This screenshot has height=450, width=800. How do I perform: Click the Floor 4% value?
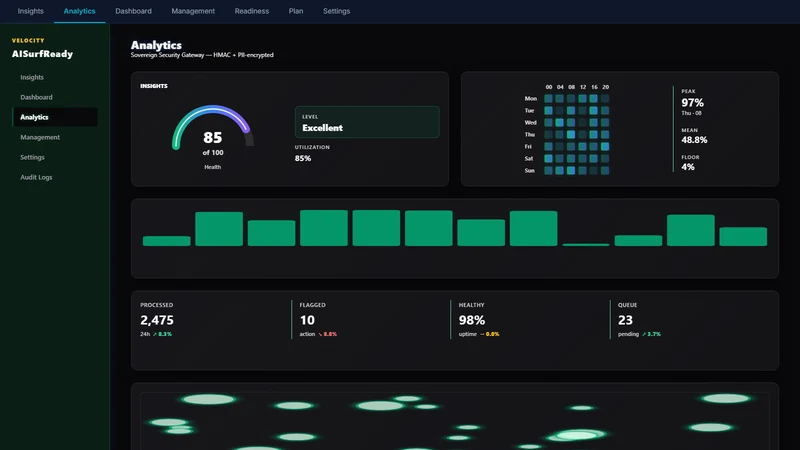pos(688,167)
